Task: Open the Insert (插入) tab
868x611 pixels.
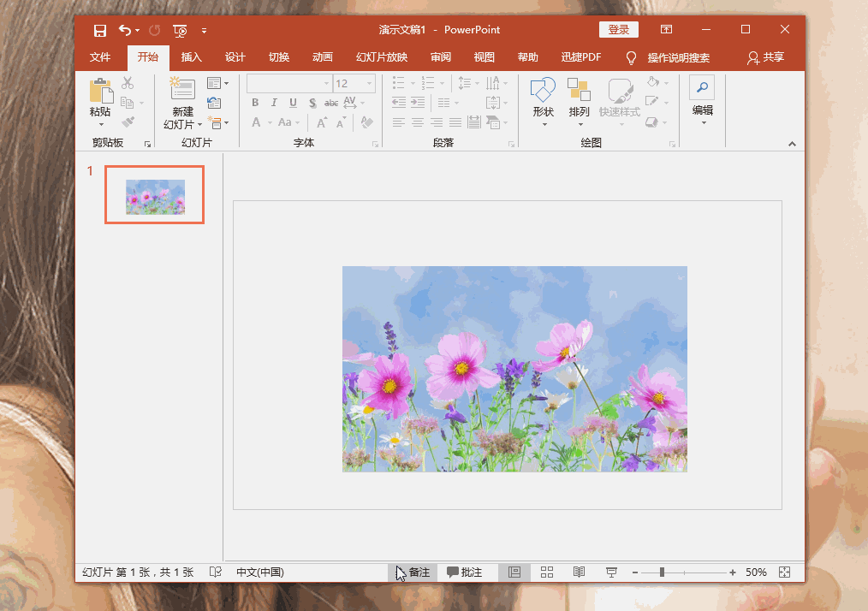Action: pos(192,57)
